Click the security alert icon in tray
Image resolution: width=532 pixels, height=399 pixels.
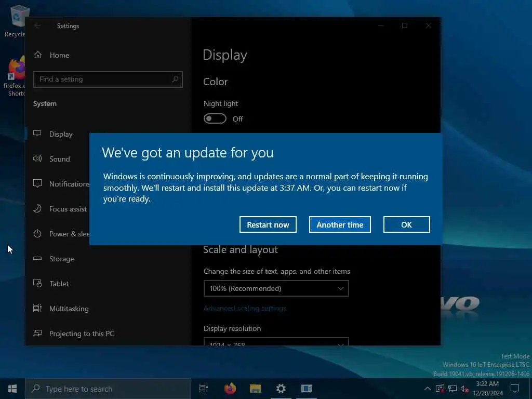(440, 389)
